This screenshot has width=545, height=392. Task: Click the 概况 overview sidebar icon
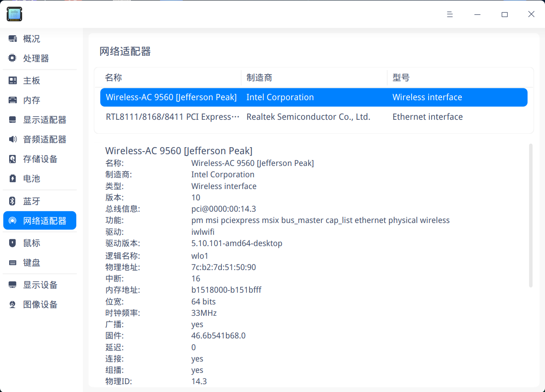pos(13,39)
